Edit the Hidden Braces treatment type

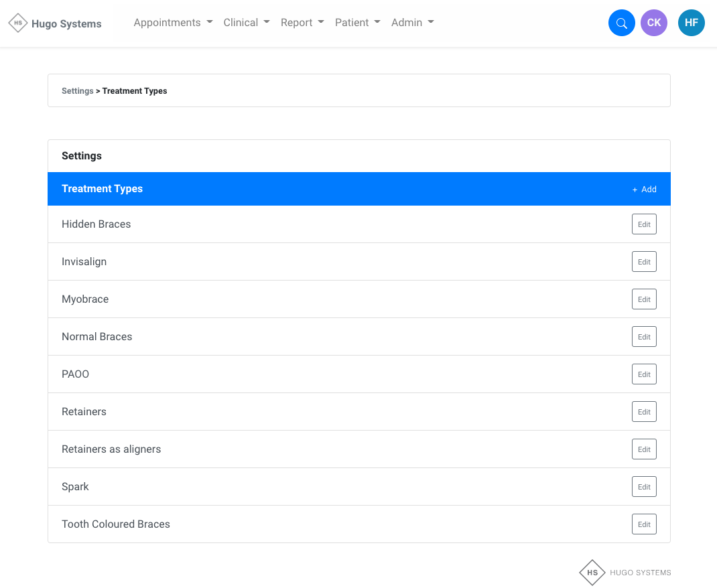644,224
